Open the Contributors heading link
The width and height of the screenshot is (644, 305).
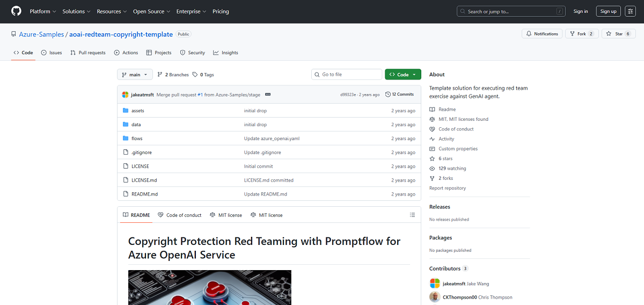point(449,268)
